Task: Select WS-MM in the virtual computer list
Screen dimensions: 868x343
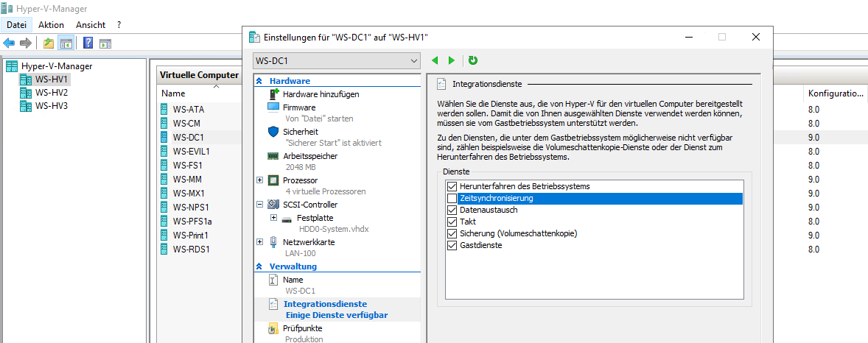Action: 186,180
